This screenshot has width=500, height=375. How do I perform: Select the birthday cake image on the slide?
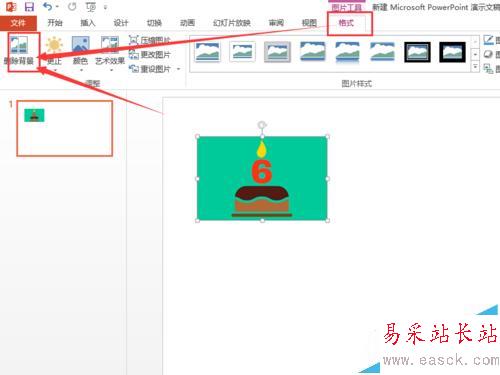point(262,178)
